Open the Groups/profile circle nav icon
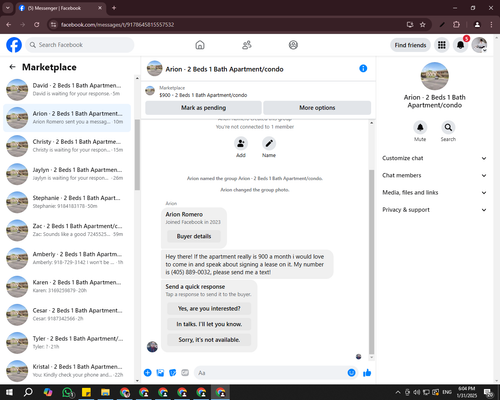 click(x=293, y=45)
